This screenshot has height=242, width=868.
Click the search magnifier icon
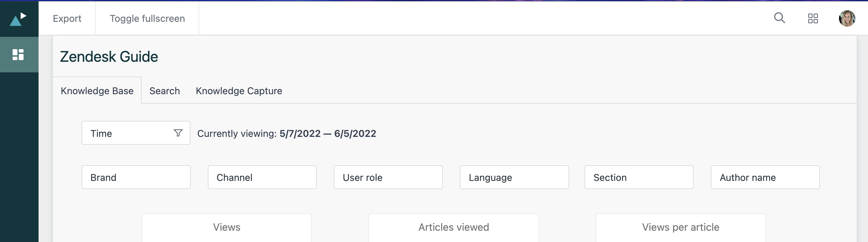point(779,18)
